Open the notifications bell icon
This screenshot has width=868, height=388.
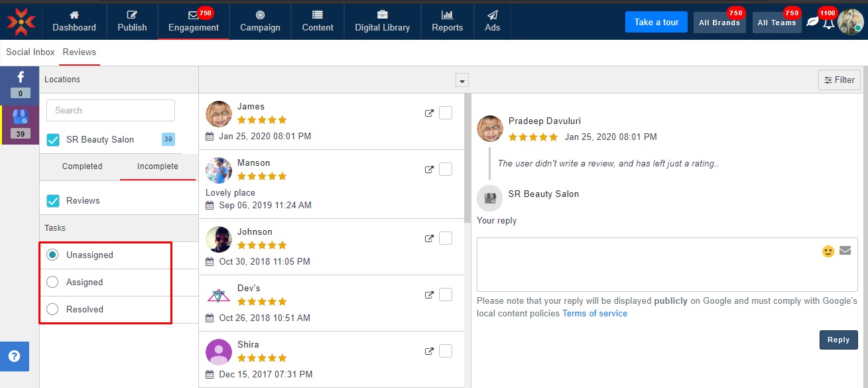tap(828, 23)
